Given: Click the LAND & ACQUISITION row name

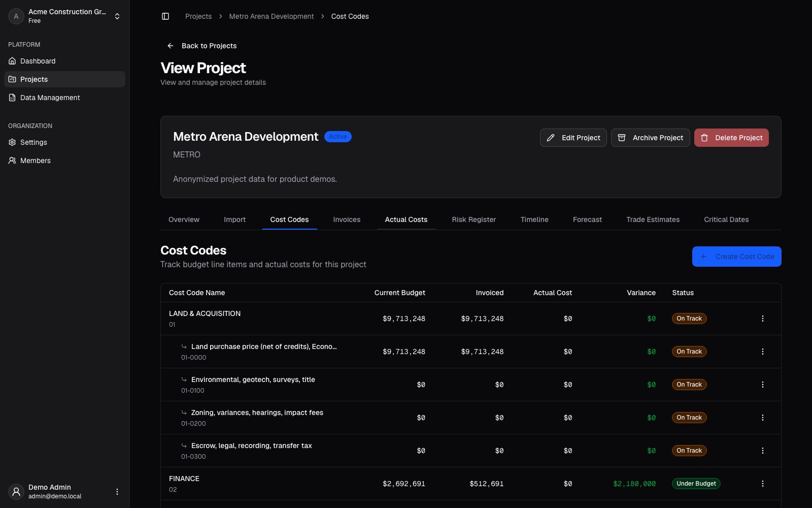Looking at the screenshot, I should click(x=205, y=313).
